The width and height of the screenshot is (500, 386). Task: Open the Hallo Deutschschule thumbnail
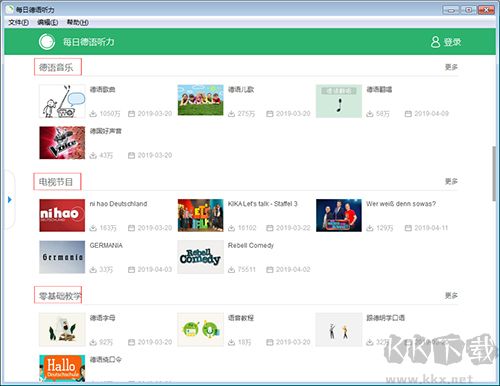[x=62, y=368]
